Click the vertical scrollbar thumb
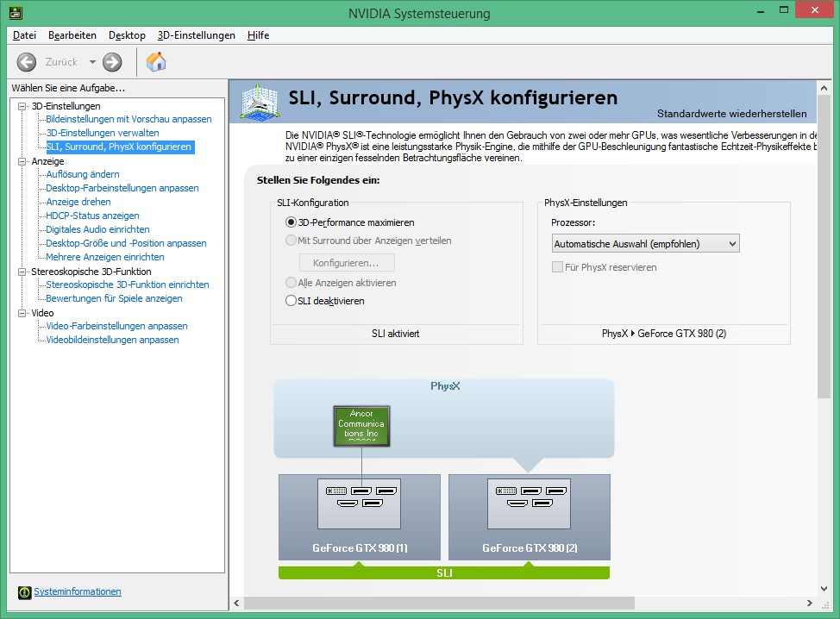 pyautogui.click(x=824, y=247)
